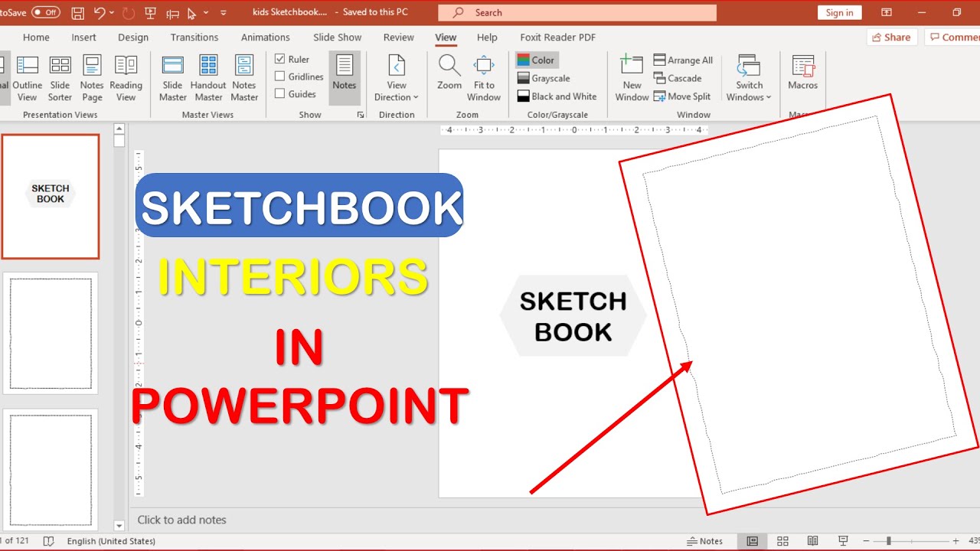The width and height of the screenshot is (980, 551).
Task: Open Notes Page view
Action: click(92, 78)
